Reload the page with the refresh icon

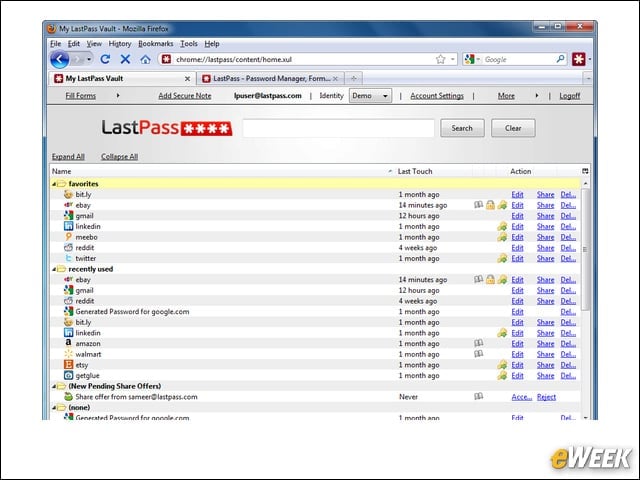105,60
